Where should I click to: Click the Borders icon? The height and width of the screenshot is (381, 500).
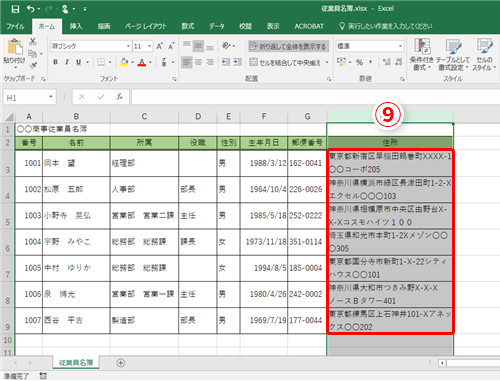click(x=101, y=62)
